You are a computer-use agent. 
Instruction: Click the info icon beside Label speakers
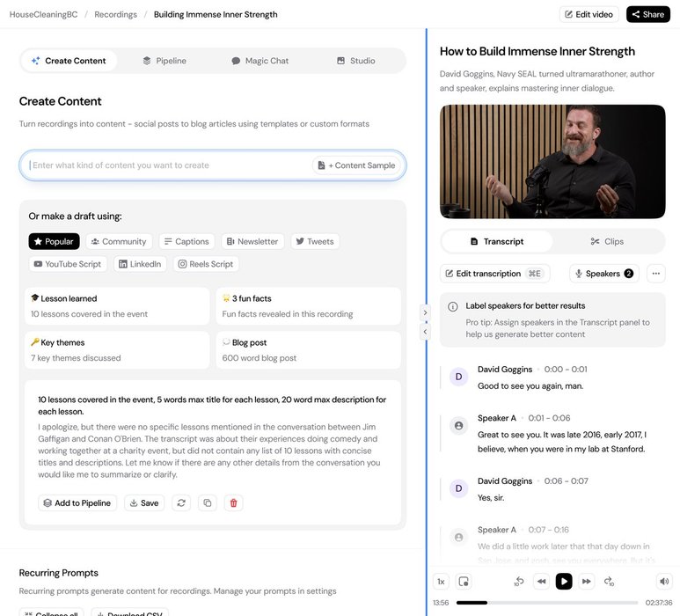(x=452, y=307)
